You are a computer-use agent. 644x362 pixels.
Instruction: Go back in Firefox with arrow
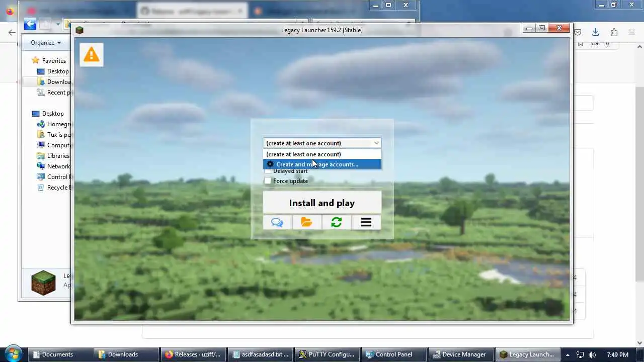(x=12, y=32)
